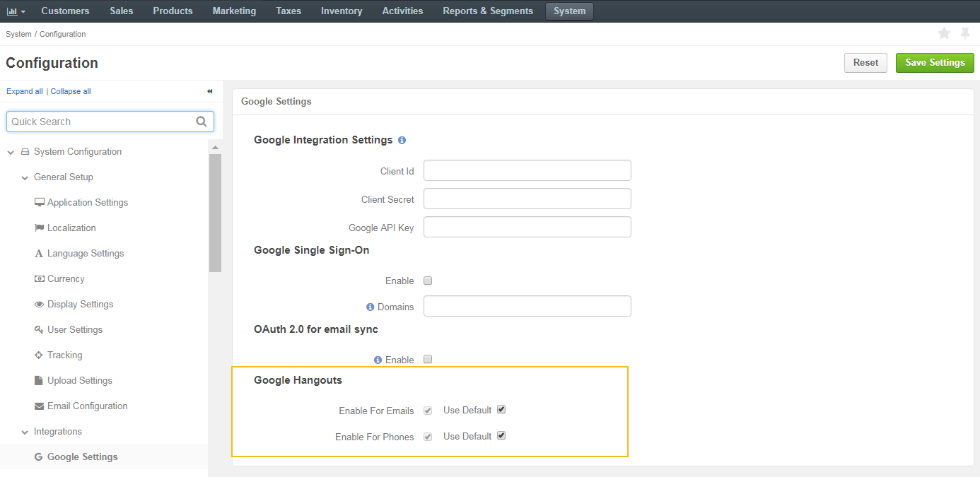Click the Email Configuration envelope icon

[x=40, y=406]
